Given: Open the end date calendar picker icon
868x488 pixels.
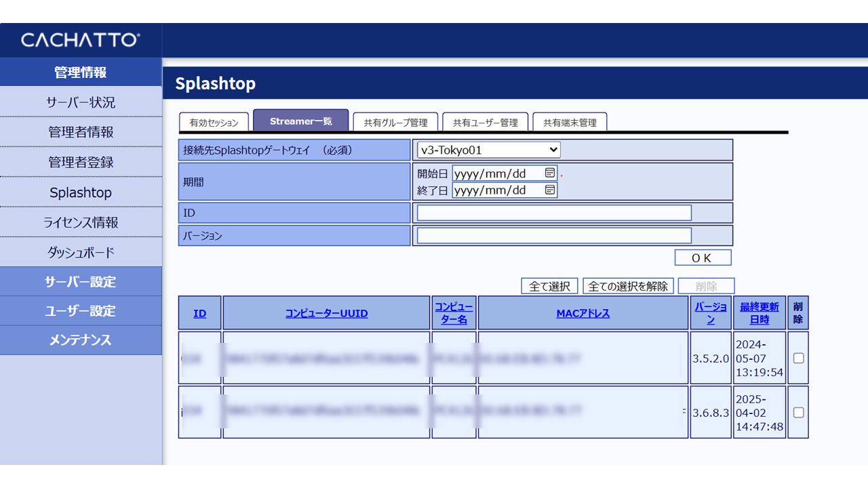Looking at the screenshot, I should [550, 190].
